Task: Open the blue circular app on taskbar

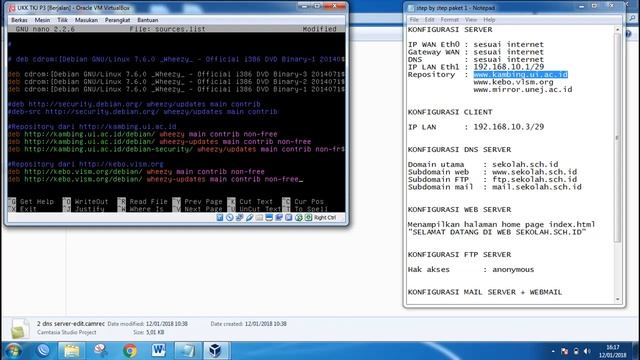Action: click(43, 351)
